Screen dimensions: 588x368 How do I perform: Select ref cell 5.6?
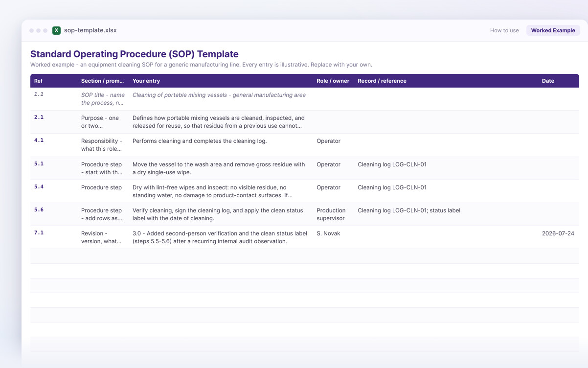(x=39, y=209)
